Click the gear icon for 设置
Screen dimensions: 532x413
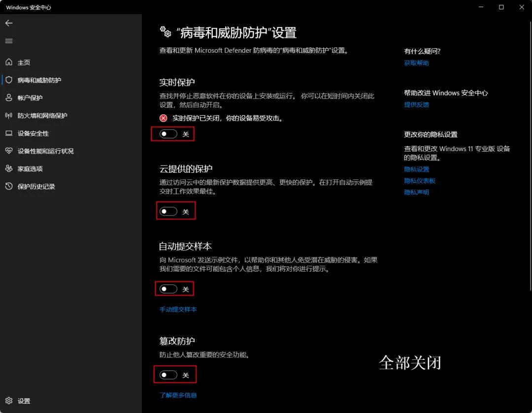point(9,401)
